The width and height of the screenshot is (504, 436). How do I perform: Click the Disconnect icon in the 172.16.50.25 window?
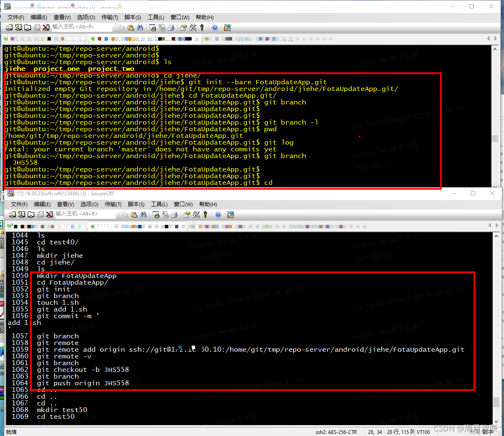(x=49, y=215)
